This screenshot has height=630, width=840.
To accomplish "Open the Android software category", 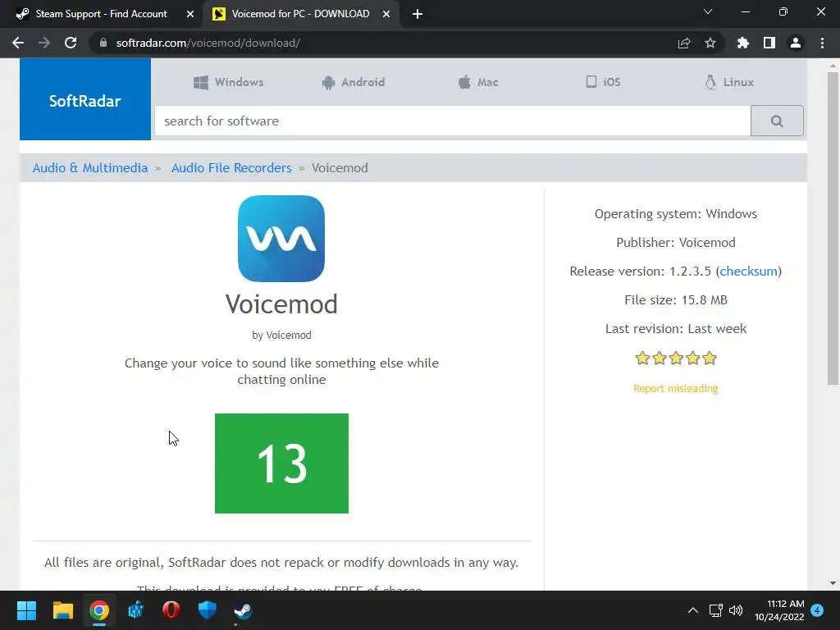I will pyautogui.click(x=354, y=83).
